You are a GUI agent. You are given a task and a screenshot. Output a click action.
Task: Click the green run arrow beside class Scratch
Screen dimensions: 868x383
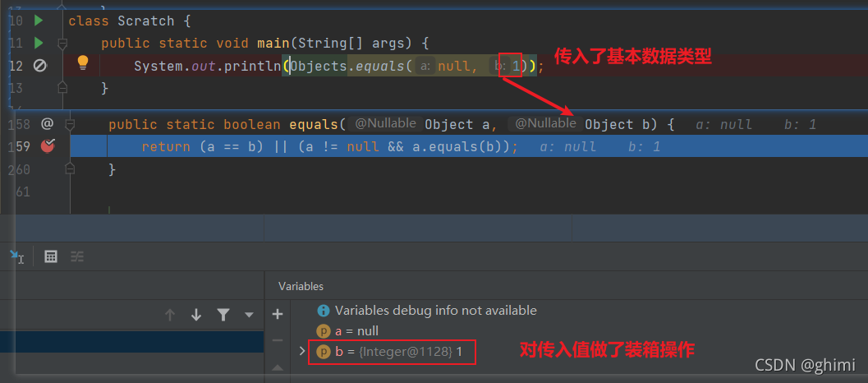[39, 21]
